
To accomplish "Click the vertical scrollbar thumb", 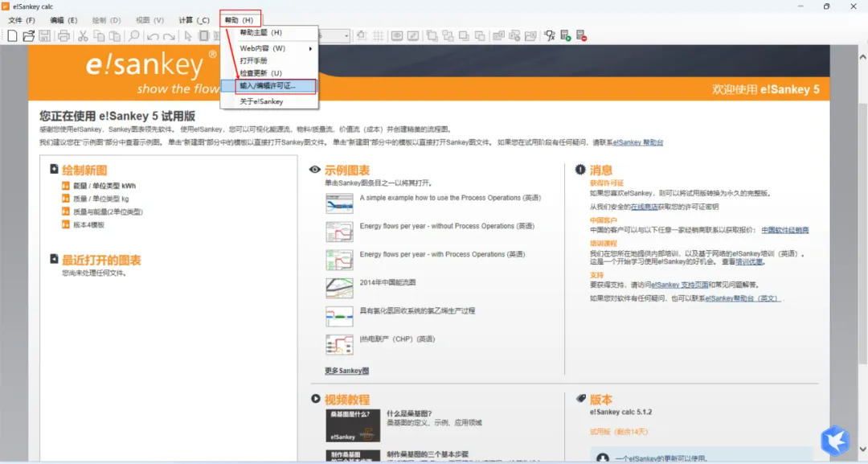I will 862,232.
